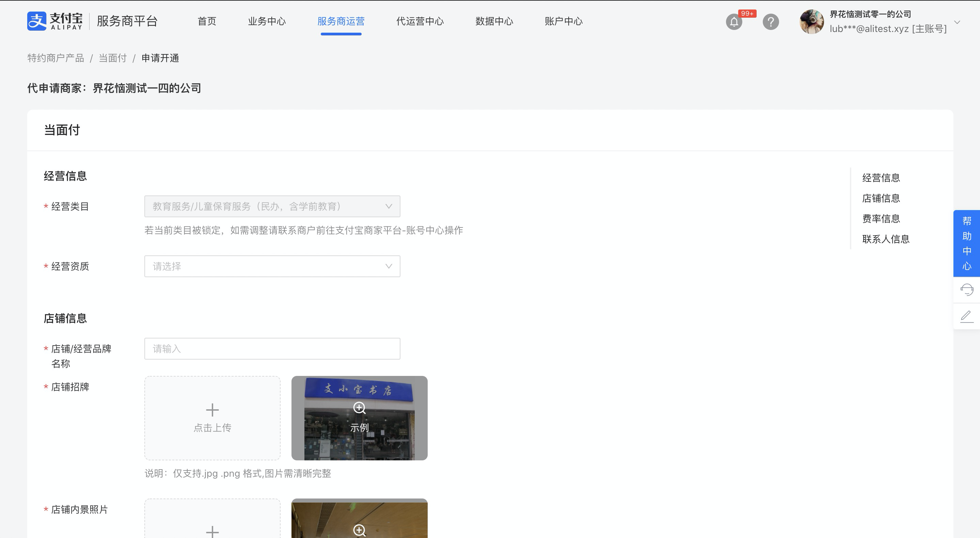
Task: Open the 经营类目 dropdown
Action: [x=272, y=207]
